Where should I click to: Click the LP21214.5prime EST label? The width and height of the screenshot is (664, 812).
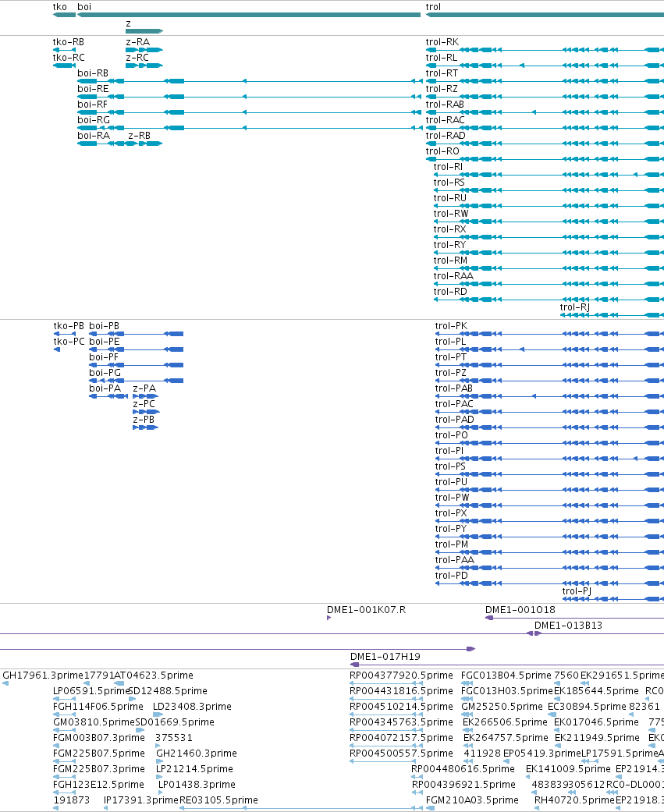(195, 769)
